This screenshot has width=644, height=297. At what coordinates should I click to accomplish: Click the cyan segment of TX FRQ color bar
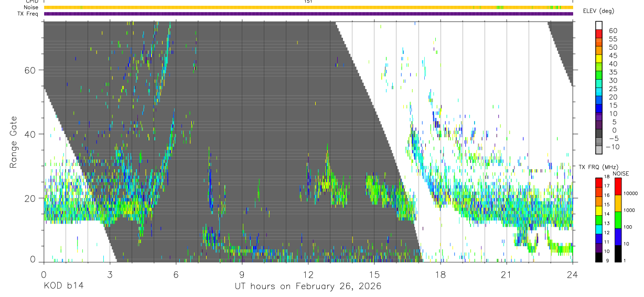point(599,229)
